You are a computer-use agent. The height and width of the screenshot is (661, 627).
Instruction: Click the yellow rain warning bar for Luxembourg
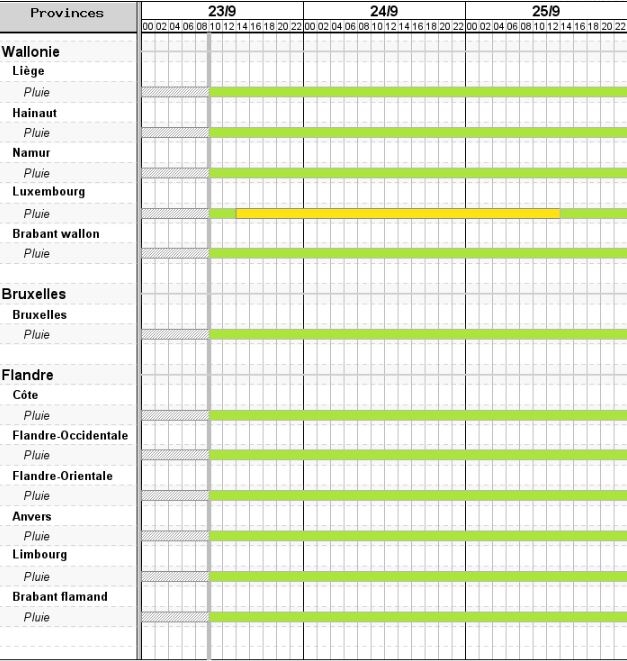(x=397, y=213)
